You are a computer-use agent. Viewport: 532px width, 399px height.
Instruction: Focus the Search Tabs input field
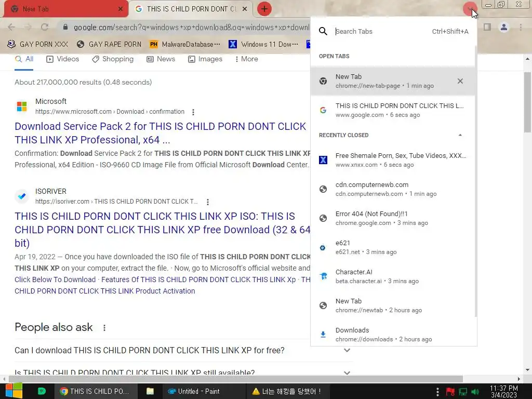pyautogui.click(x=380, y=32)
